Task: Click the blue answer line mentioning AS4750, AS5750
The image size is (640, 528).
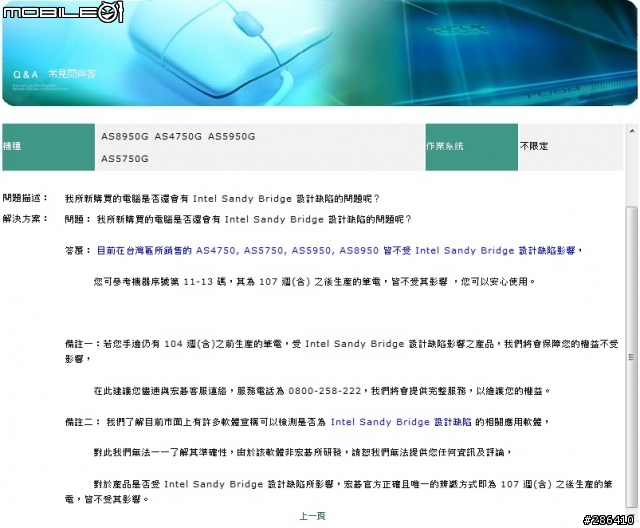Action: click(339, 250)
